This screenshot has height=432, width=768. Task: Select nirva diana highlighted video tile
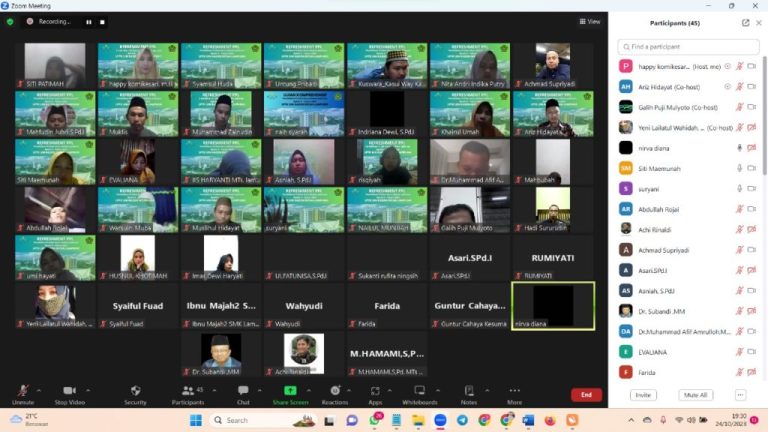553,306
